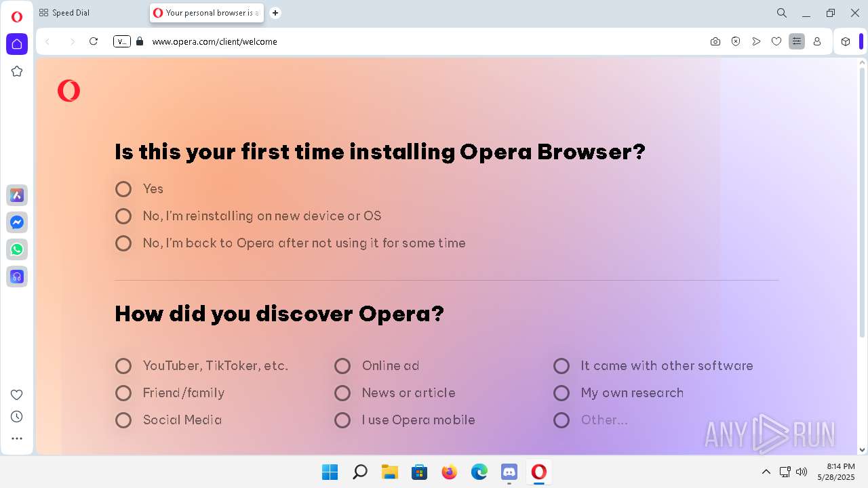This screenshot has height=488, width=868.
Task: Reload the current page
Action: coord(94,41)
